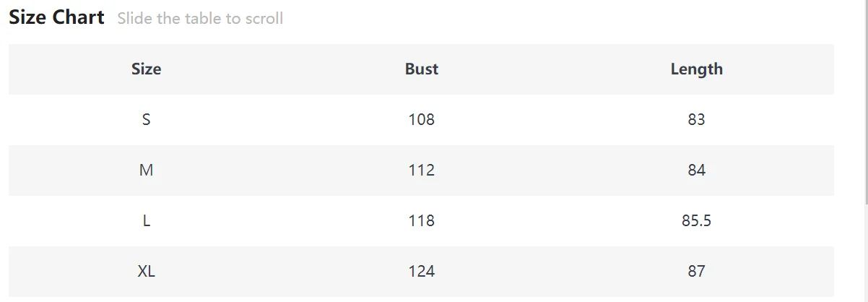Click length value 83
This screenshot has height=302, width=868.
point(696,120)
